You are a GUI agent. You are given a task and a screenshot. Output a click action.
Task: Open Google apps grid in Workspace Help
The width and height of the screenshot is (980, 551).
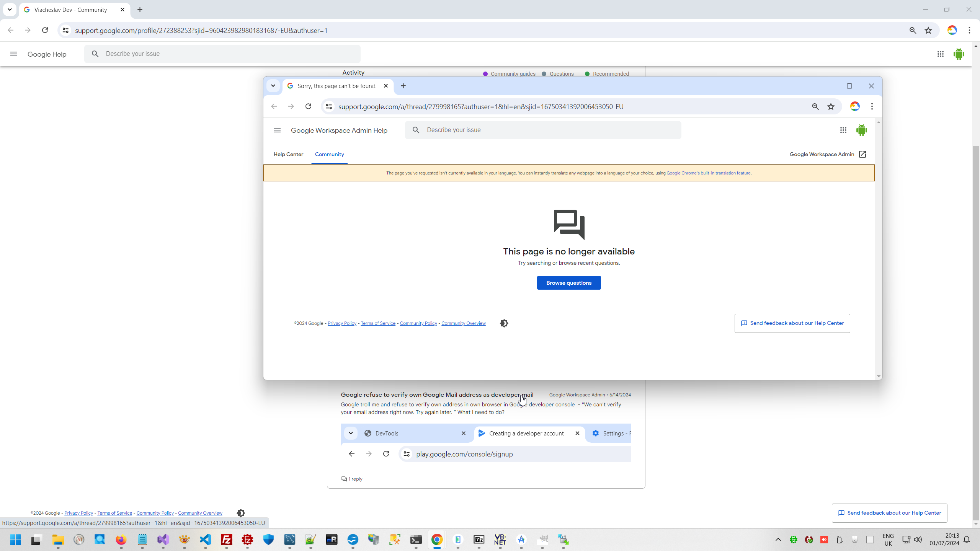843,130
